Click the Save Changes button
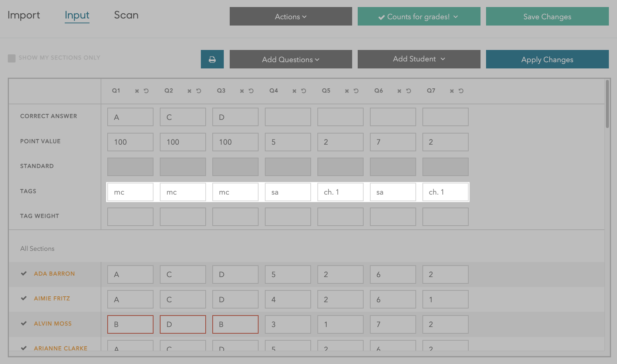 pos(547,17)
